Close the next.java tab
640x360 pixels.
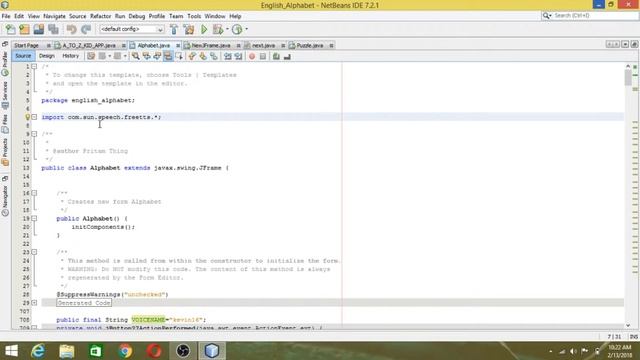(x=283, y=46)
